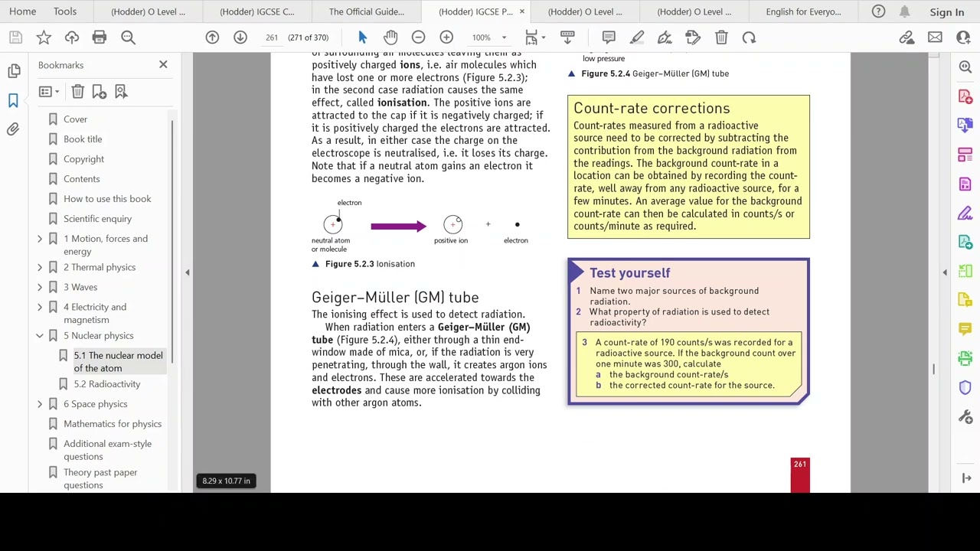Open bookmark options menu dropdown

(49, 92)
